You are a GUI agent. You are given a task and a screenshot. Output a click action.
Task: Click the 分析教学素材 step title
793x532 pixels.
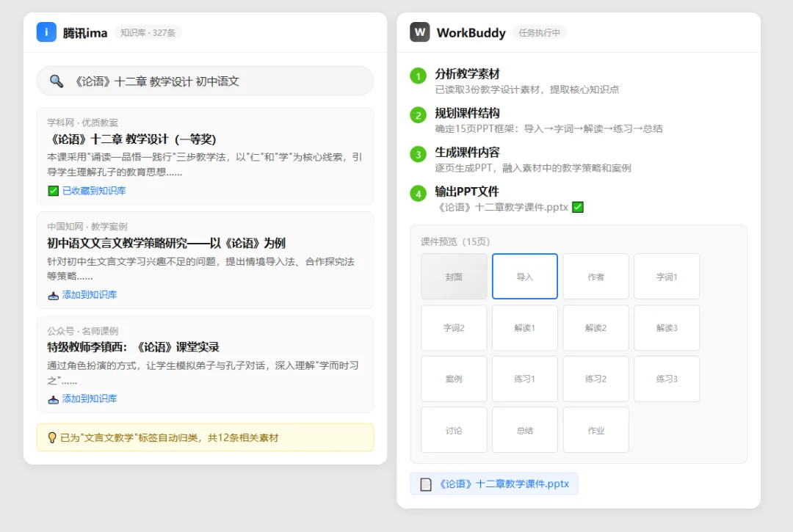coord(467,74)
